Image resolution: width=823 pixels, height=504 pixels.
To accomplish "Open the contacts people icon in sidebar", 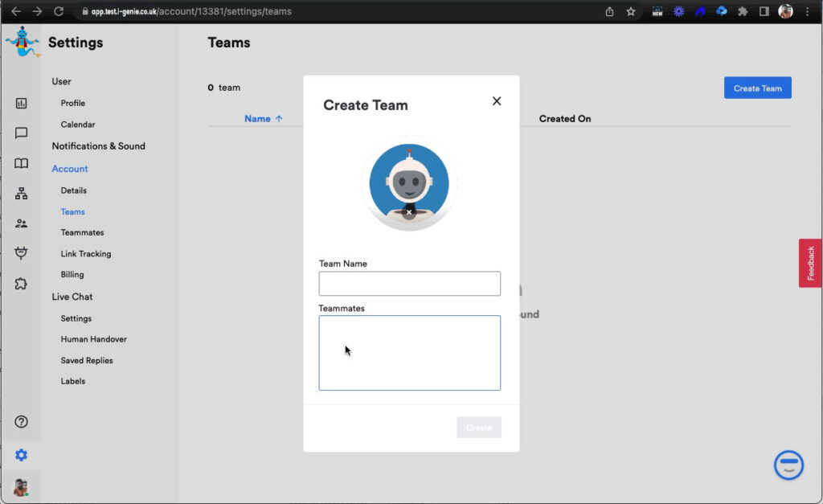I will click(21, 223).
